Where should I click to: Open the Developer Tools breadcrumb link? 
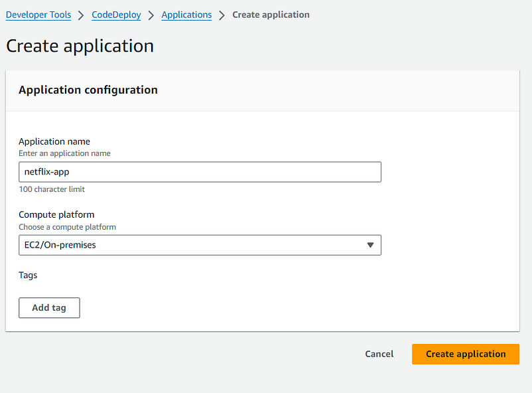click(x=38, y=15)
